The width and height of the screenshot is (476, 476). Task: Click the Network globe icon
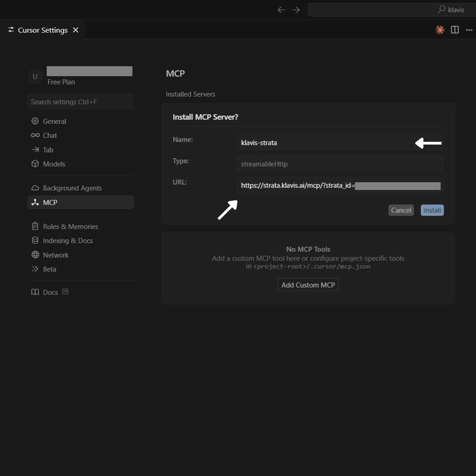[35, 255]
